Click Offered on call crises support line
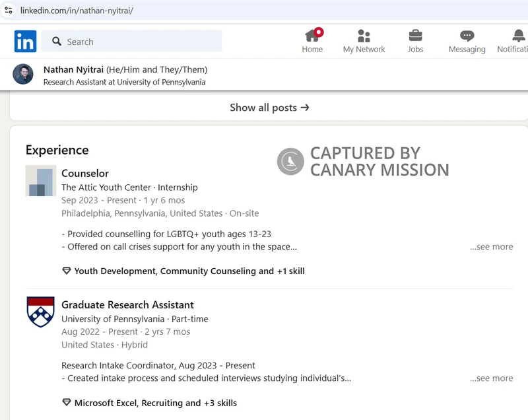 pos(179,246)
